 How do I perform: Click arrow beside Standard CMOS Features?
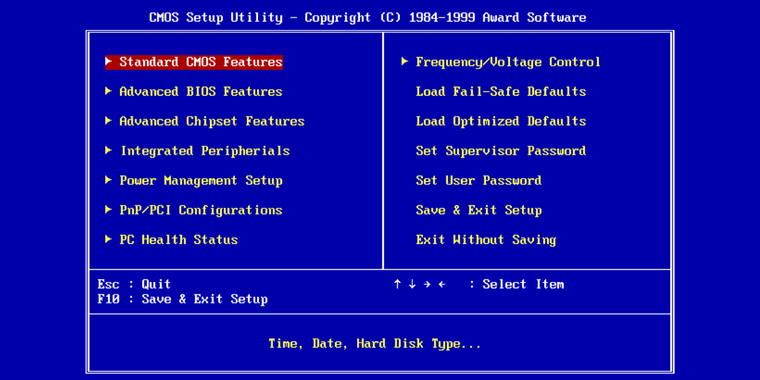click(x=109, y=62)
